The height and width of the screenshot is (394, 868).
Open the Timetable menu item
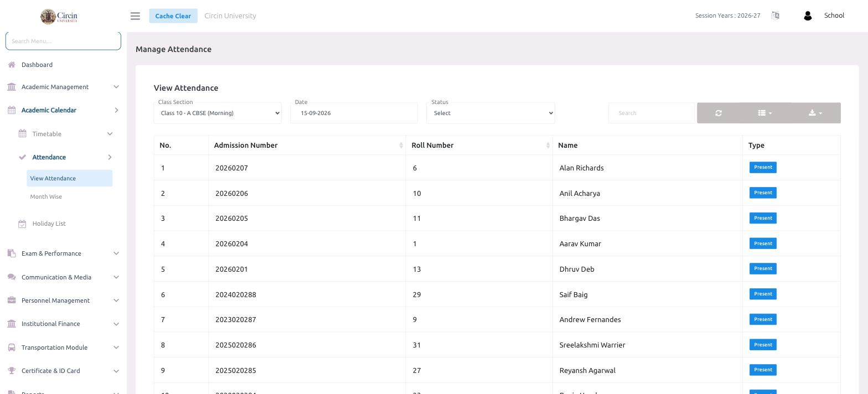click(46, 134)
